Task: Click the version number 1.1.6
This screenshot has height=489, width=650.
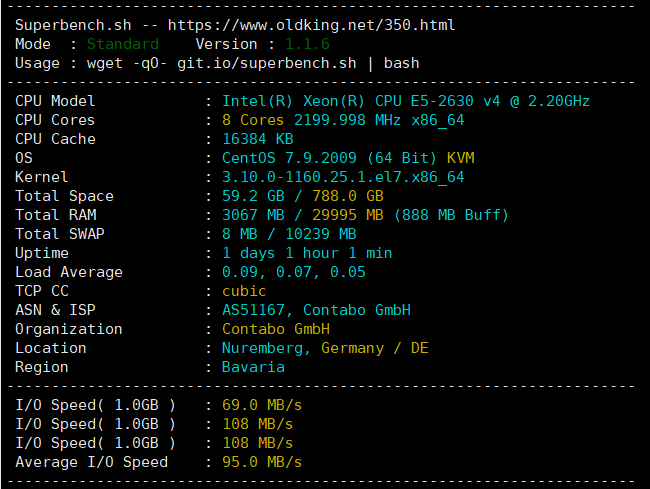Action: (307, 44)
